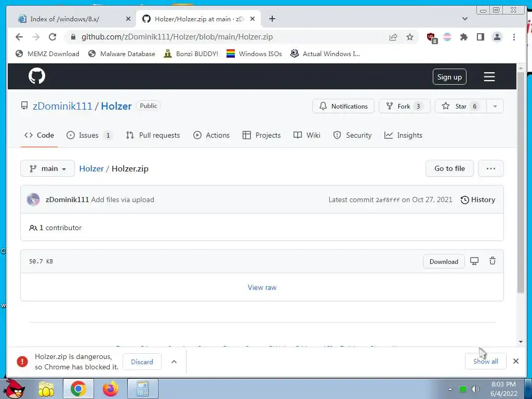Expand the Star list dropdown arrow
The image size is (532, 399).
(x=495, y=106)
